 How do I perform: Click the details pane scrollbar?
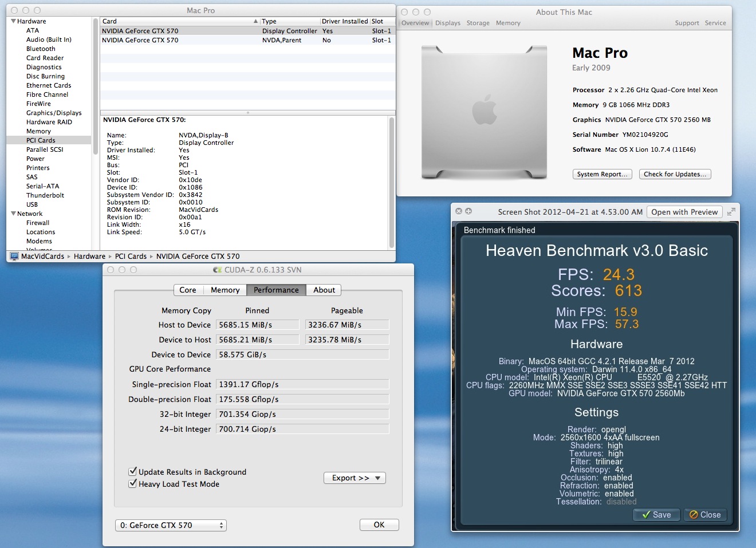click(x=392, y=182)
